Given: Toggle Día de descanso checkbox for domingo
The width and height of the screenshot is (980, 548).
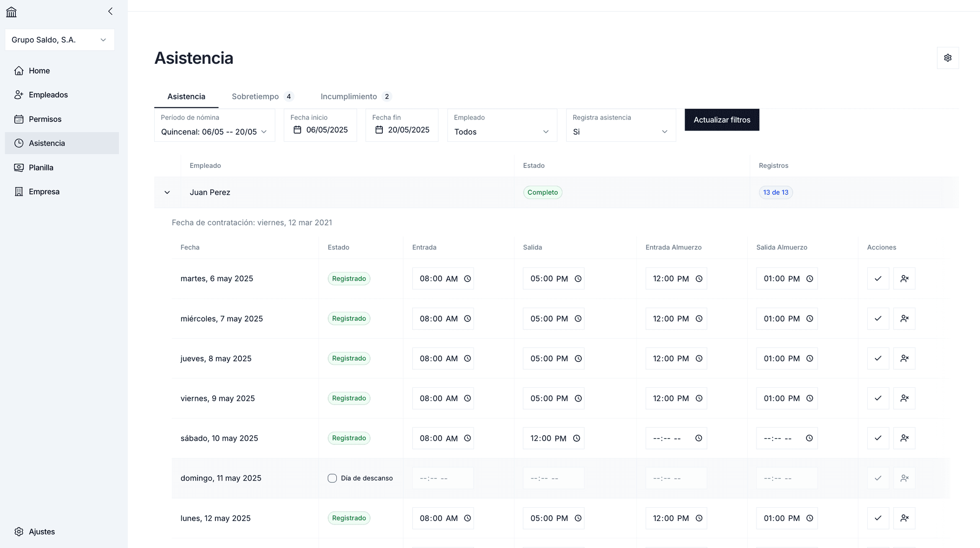Looking at the screenshot, I should pos(332,478).
